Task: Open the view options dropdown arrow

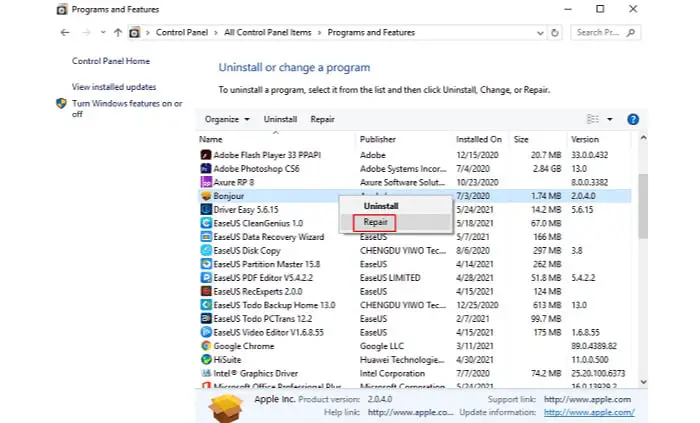Action: click(610, 119)
